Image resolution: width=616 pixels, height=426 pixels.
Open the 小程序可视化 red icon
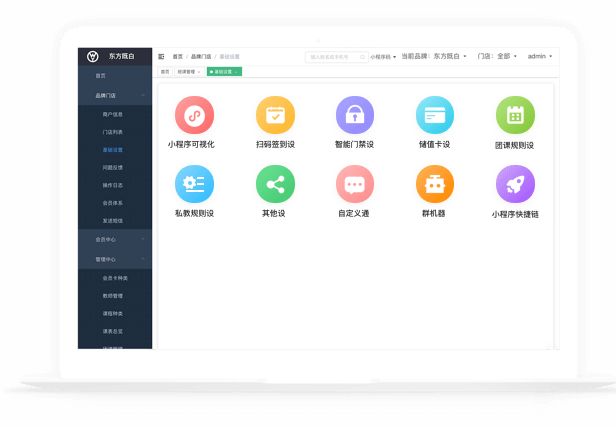coord(194,116)
